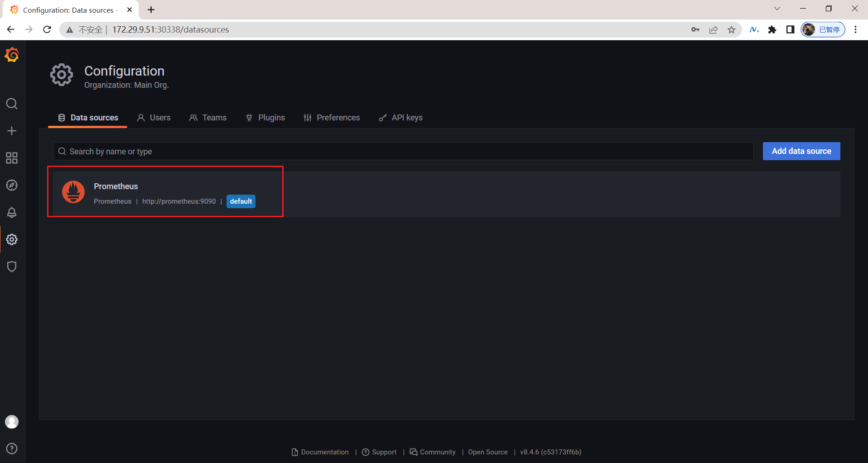Open the Open Source footer link
Image resolution: width=868 pixels, height=463 pixels.
[x=488, y=452]
